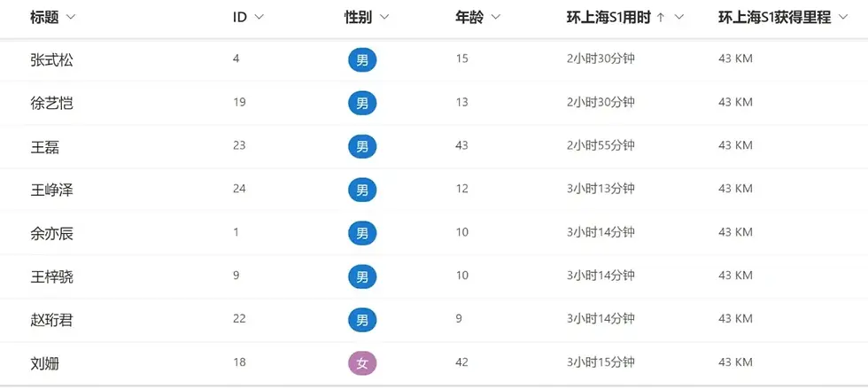Click the 男 badge in 王峥泽's row
This screenshot has height=389, width=868.
(362, 190)
